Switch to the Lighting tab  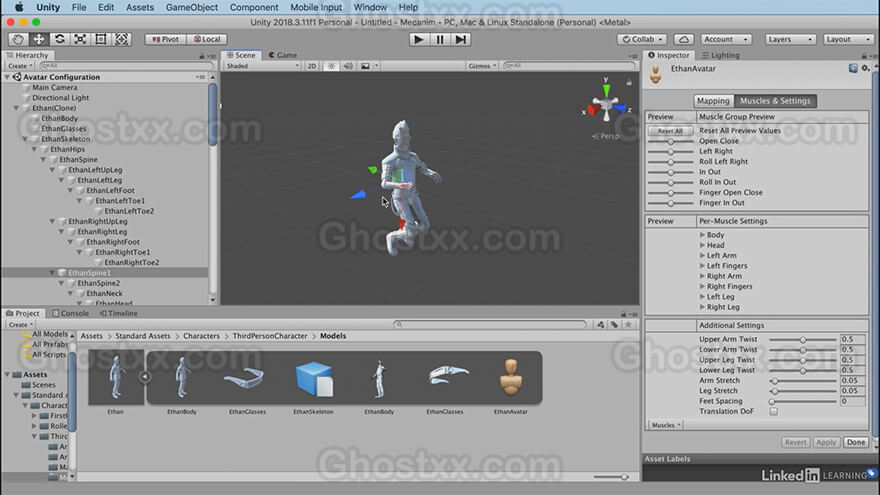pos(721,55)
